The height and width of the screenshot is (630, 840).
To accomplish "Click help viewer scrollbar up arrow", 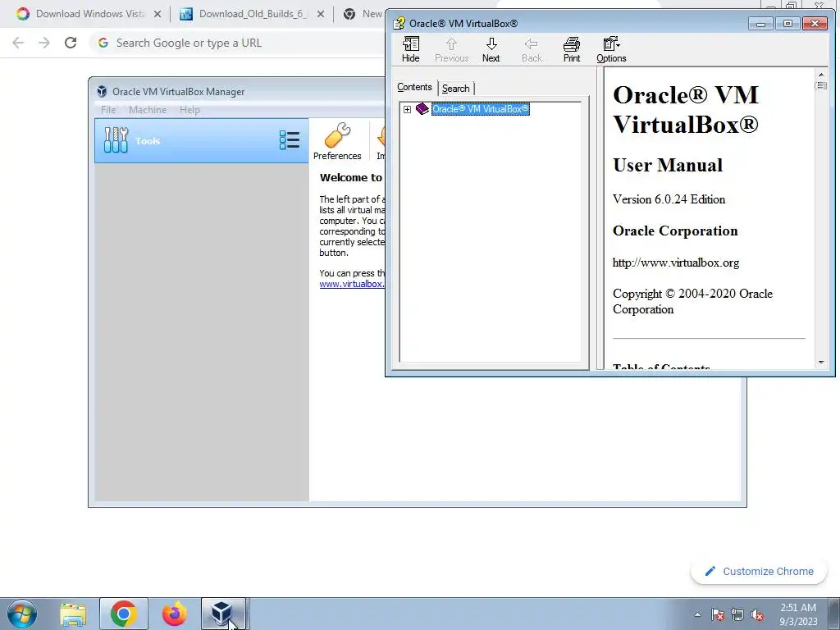I will point(821,75).
